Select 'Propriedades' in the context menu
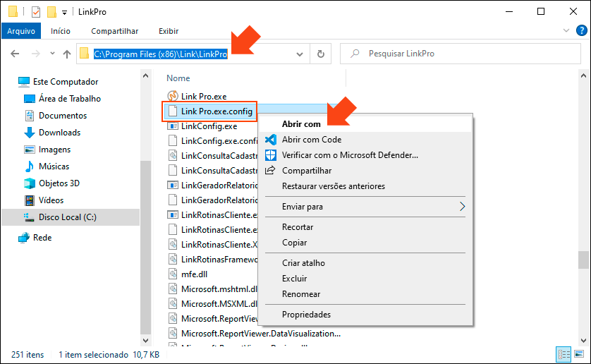This screenshot has width=591, height=364. pos(306,315)
